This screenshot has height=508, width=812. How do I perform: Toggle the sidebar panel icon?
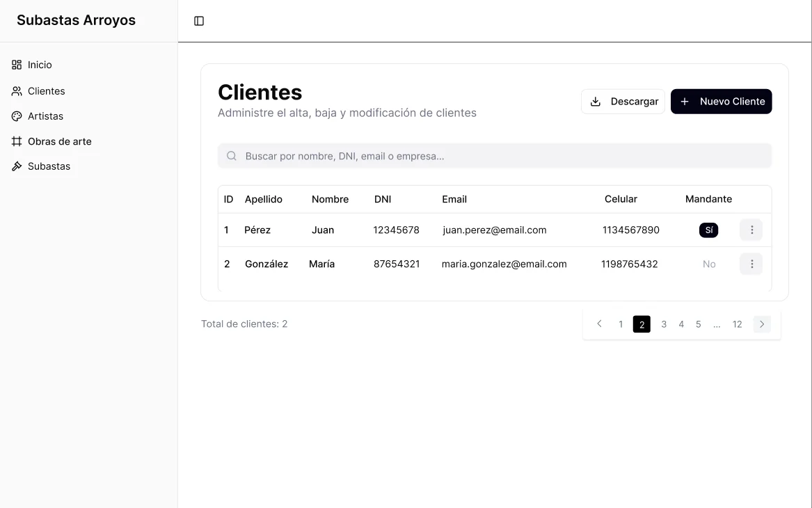pyautogui.click(x=199, y=21)
